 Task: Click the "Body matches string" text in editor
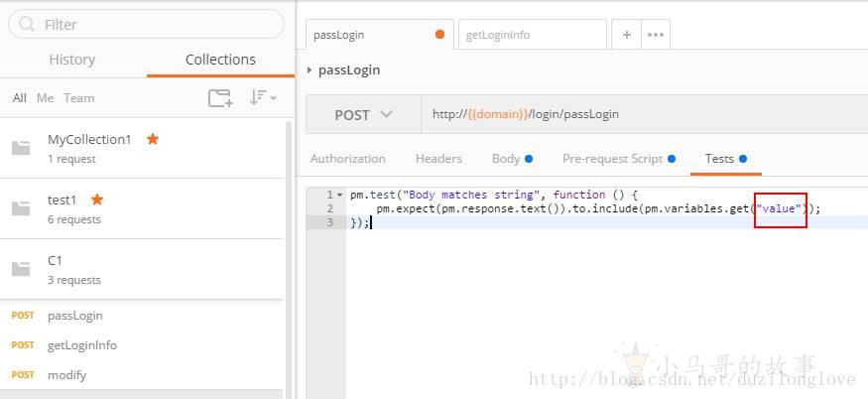point(472,195)
